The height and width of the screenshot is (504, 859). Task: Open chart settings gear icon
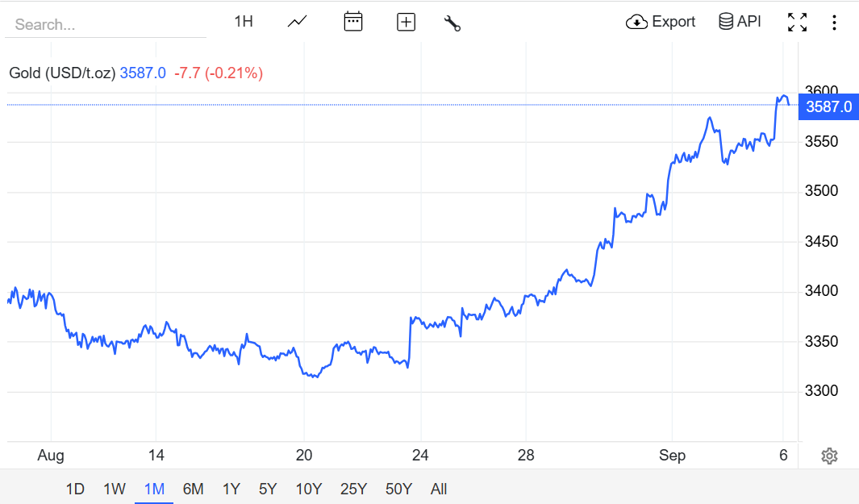829,456
